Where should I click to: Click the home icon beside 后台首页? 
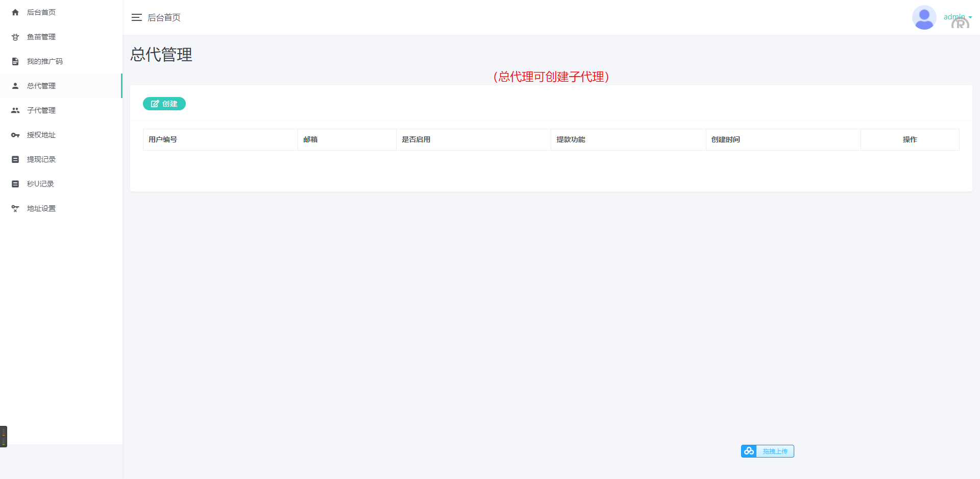click(15, 12)
